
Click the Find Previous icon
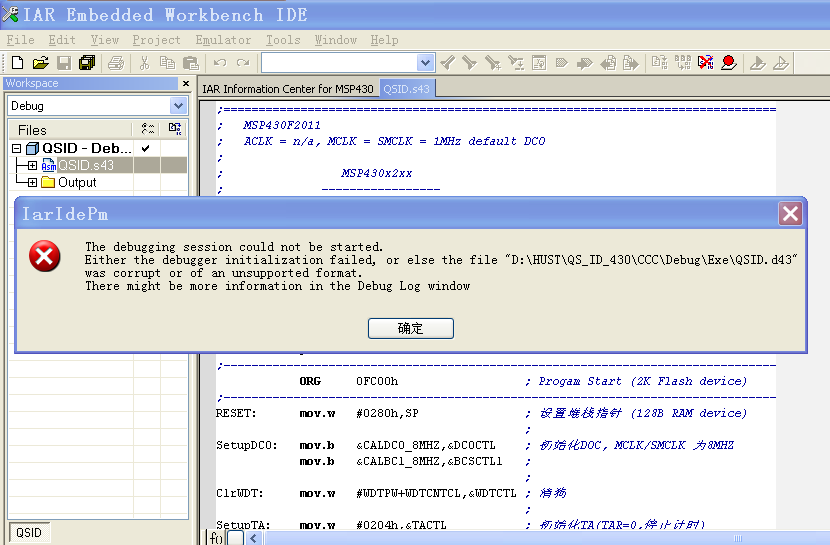[448, 63]
